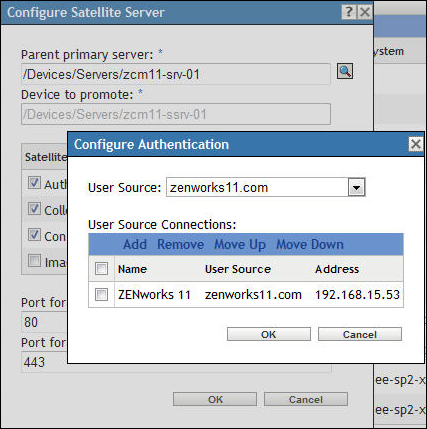Open help via question mark icon
Viewport: 427px width, 429px height.
point(349,12)
